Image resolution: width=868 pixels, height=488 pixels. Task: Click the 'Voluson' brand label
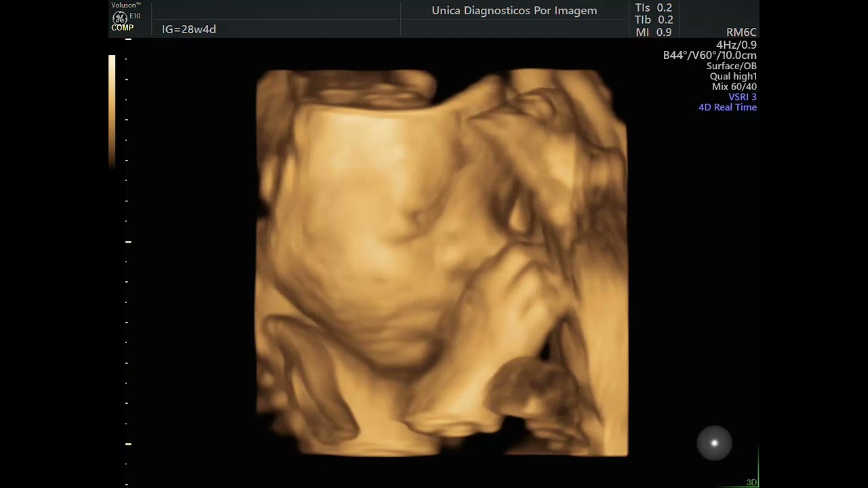click(126, 5)
